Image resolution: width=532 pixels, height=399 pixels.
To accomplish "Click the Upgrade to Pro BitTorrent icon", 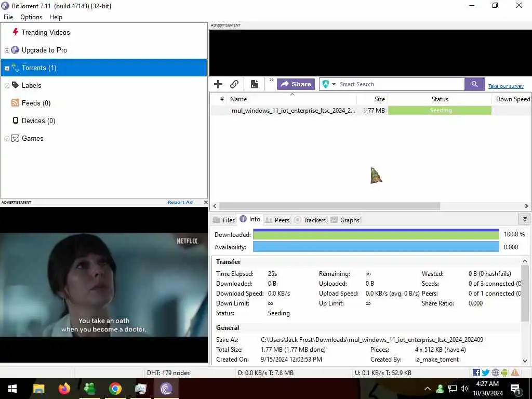I will (x=15, y=50).
